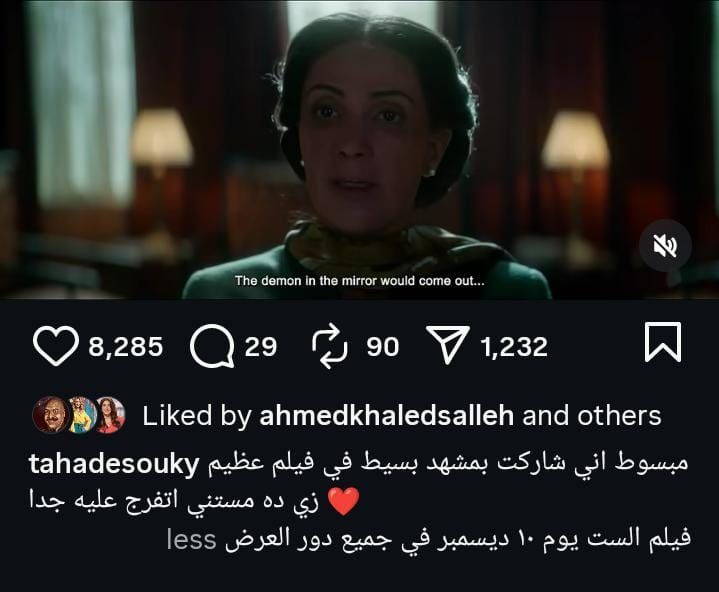Click the 90 reposts count

click(382, 346)
